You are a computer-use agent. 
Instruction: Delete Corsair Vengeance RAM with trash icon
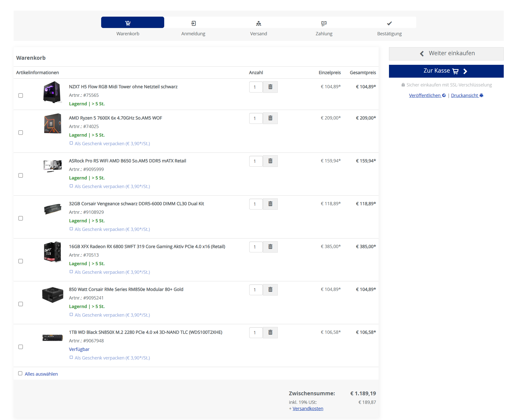[x=270, y=204]
